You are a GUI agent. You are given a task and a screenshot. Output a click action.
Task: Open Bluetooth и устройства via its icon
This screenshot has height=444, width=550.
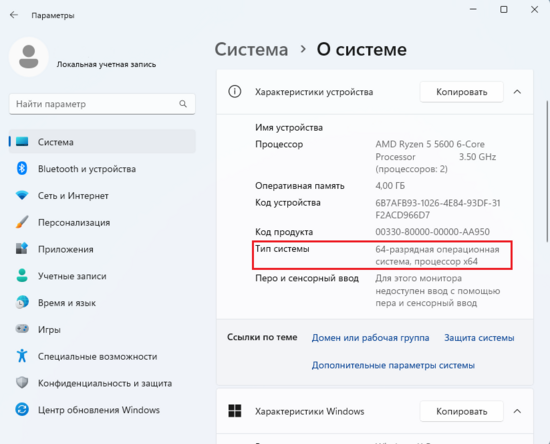(22, 168)
